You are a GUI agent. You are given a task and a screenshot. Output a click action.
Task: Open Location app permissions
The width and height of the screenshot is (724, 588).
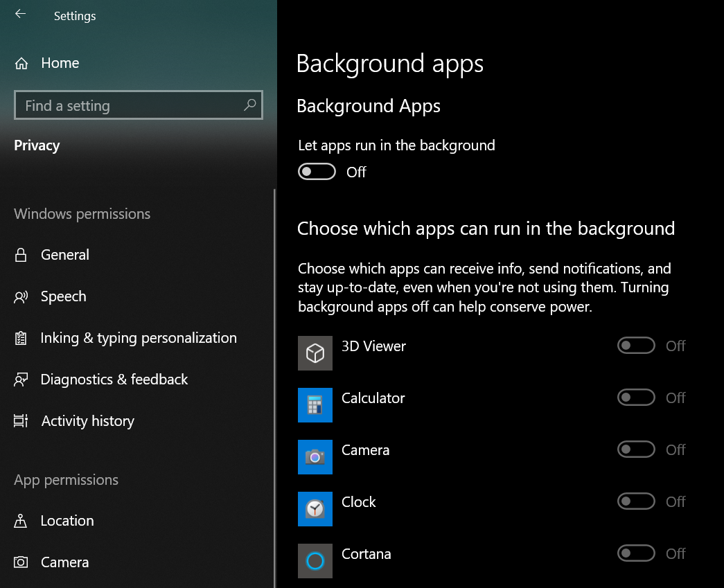click(67, 521)
